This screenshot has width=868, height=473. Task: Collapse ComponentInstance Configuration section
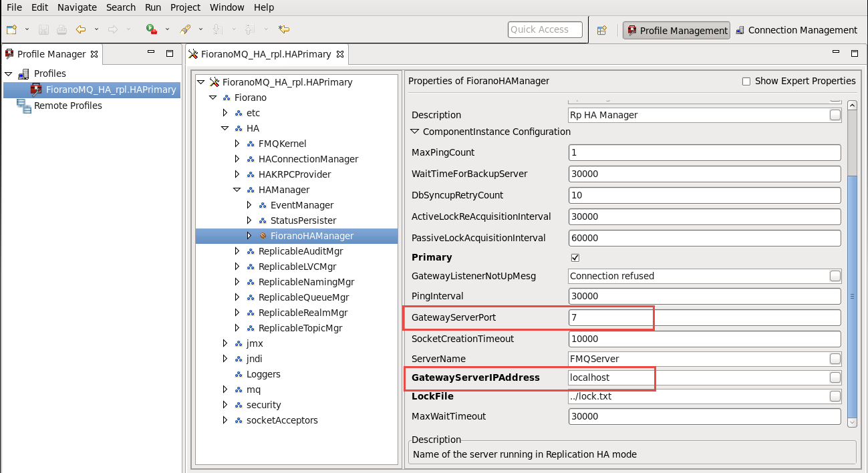(x=415, y=132)
